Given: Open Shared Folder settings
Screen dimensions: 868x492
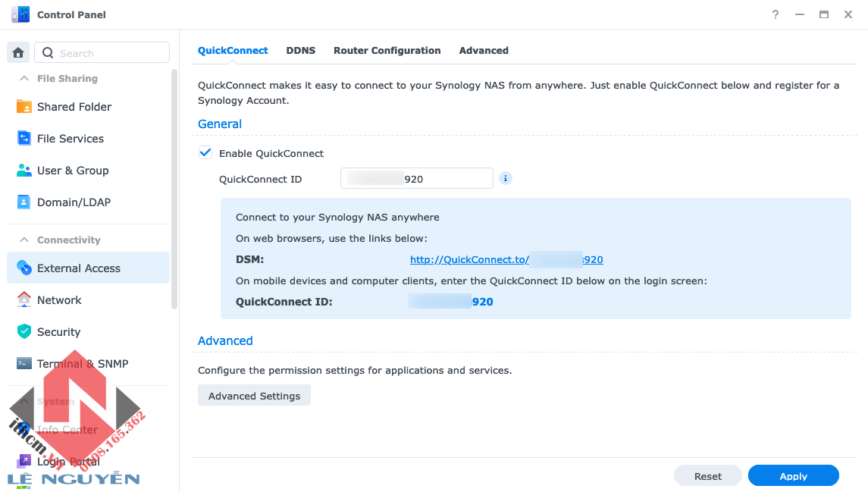Looking at the screenshot, I should (x=74, y=107).
